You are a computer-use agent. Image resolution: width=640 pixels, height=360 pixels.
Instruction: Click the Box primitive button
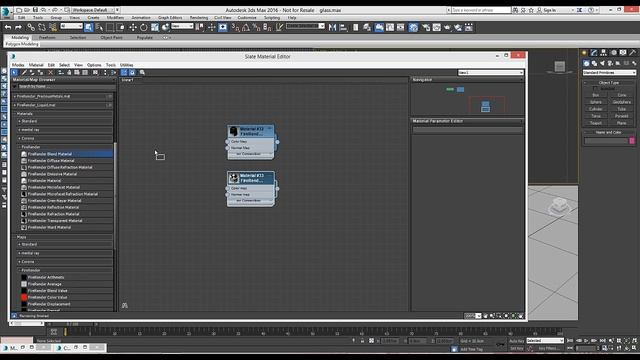pyautogui.click(x=596, y=95)
